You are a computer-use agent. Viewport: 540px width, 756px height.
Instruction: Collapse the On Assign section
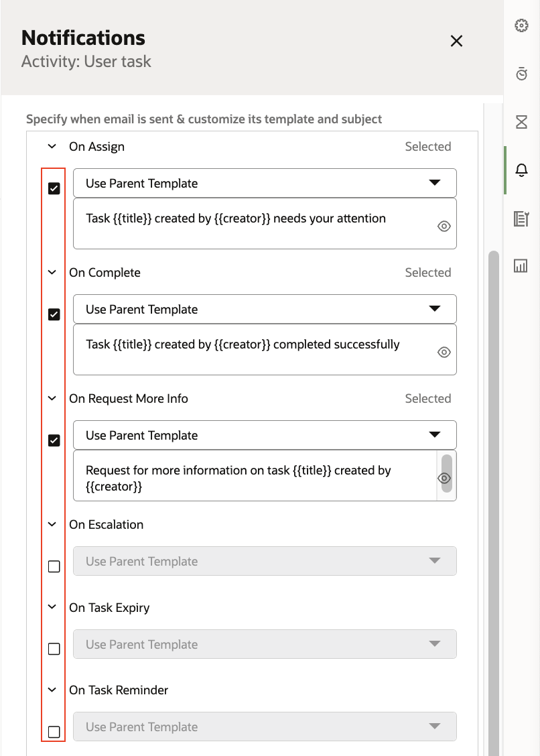point(52,146)
